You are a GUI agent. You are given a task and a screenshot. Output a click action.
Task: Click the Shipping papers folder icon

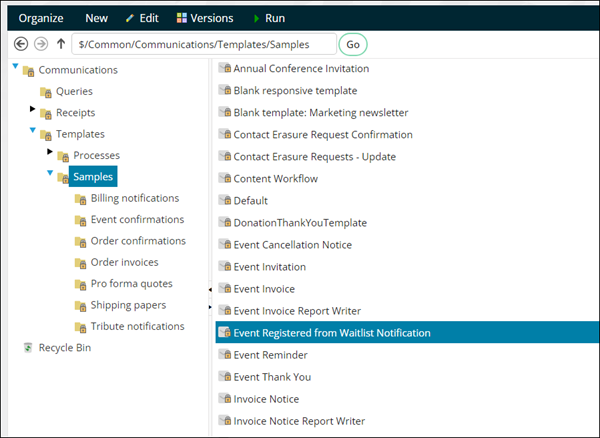click(x=81, y=306)
